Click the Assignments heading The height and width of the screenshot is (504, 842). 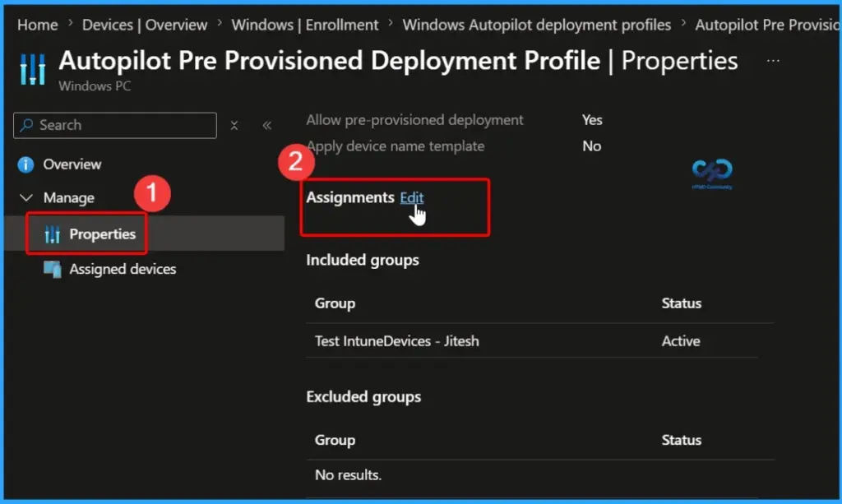[350, 197]
